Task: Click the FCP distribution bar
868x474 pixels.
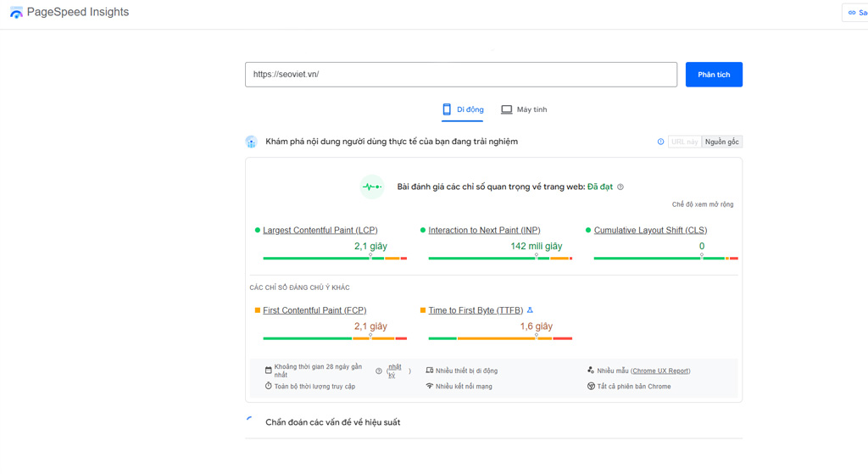Action: (x=335, y=338)
